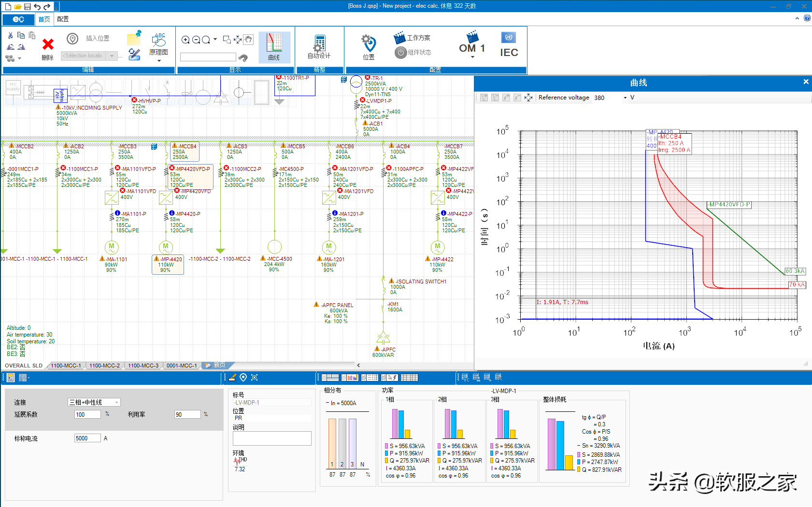Fit curve graph to window icon
Screen dimensions: 812x507
[x=528, y=98]
